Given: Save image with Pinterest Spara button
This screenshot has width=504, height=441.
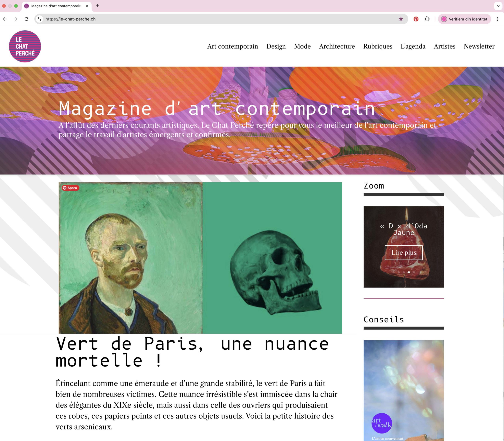Looking at the screenshot, I should click(70, 188).
